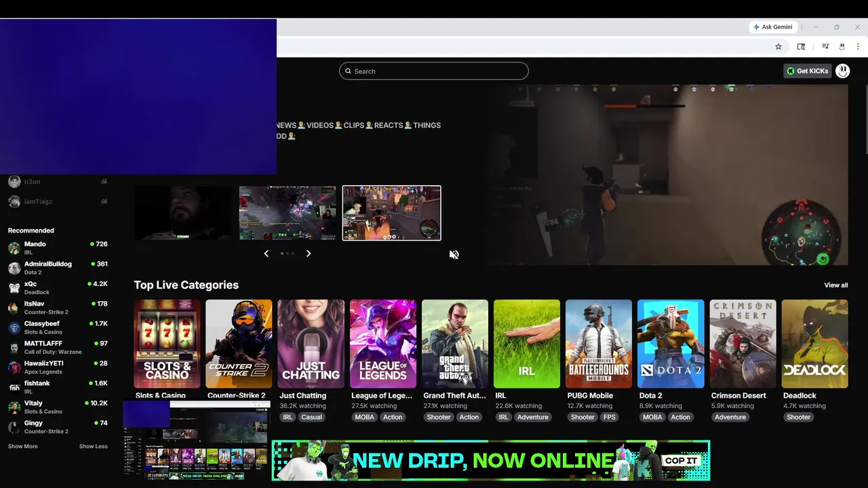Viewport: 868px width, 488px height.
Task: Open the League of Legends category card
Action: [x=383, y=344]
